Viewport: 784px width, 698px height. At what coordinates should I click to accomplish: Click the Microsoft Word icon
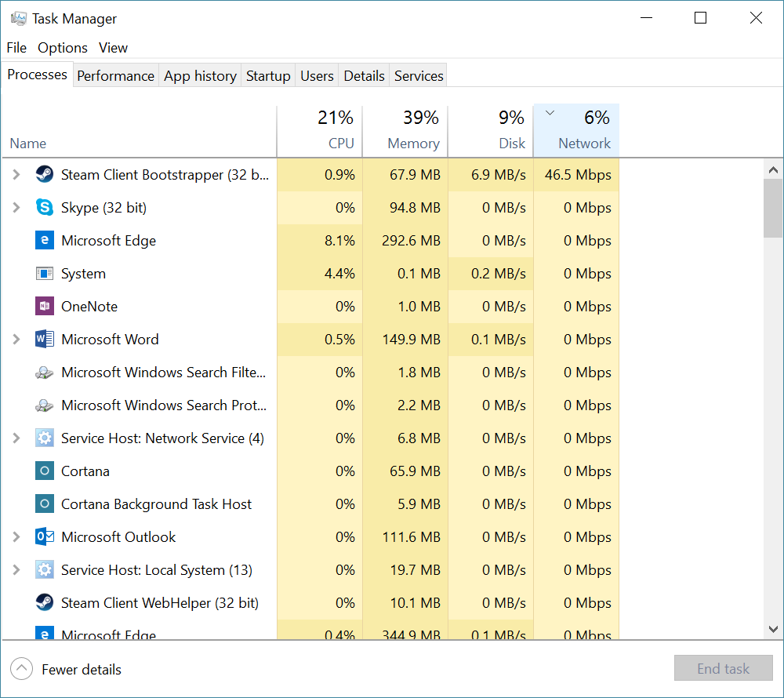point(45,339)
